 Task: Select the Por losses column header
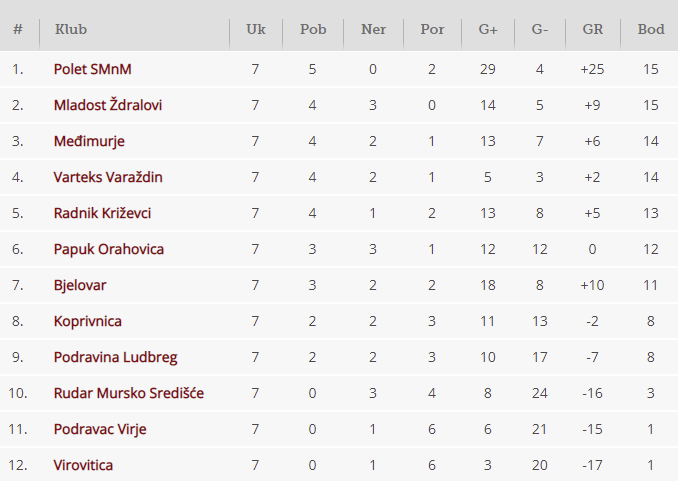[432, 29]
